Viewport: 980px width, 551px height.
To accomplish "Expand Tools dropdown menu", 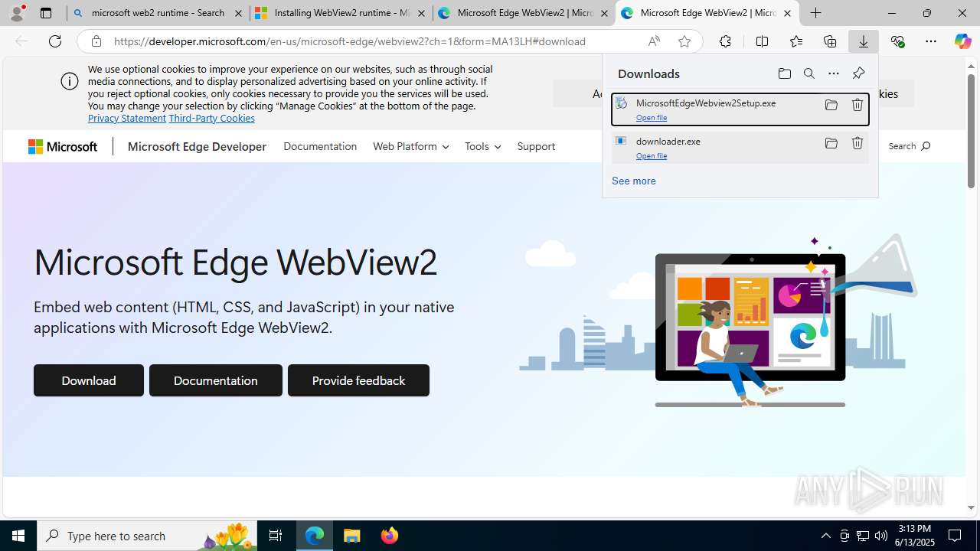I will (482, 146).
